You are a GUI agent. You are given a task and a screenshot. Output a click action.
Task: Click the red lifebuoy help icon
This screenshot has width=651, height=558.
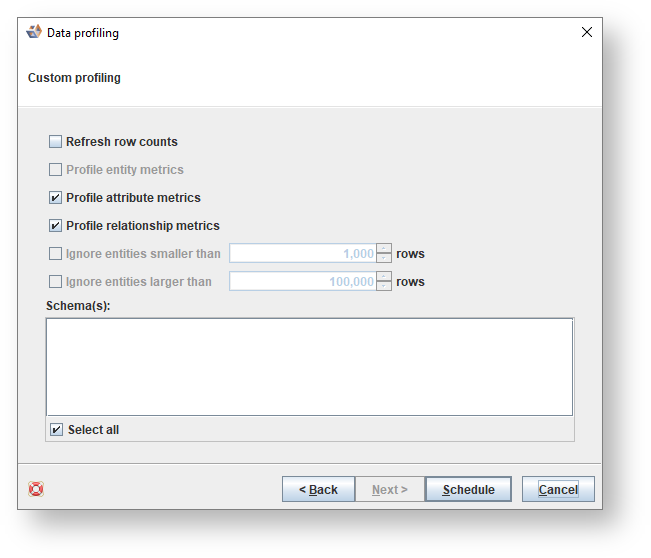point(36,489)
